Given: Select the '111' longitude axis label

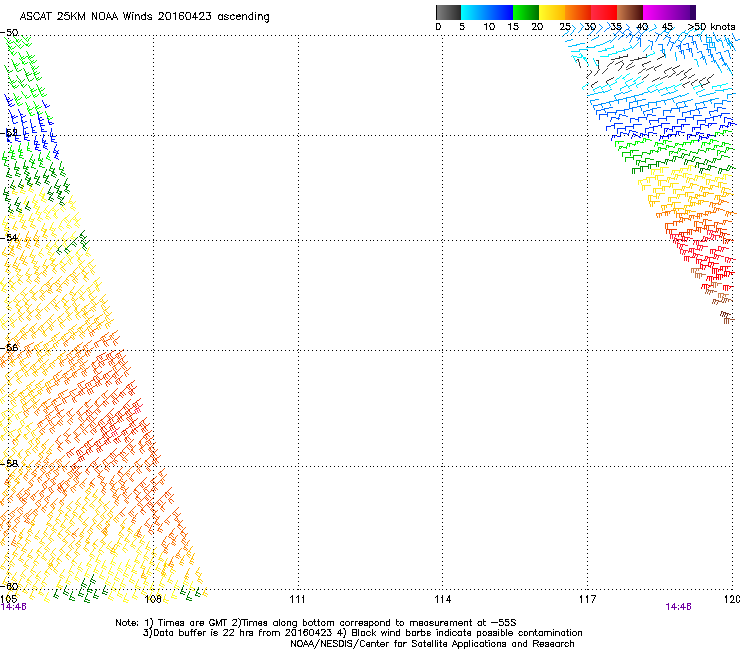Looking at the screenshot, I should pos(297,599).
